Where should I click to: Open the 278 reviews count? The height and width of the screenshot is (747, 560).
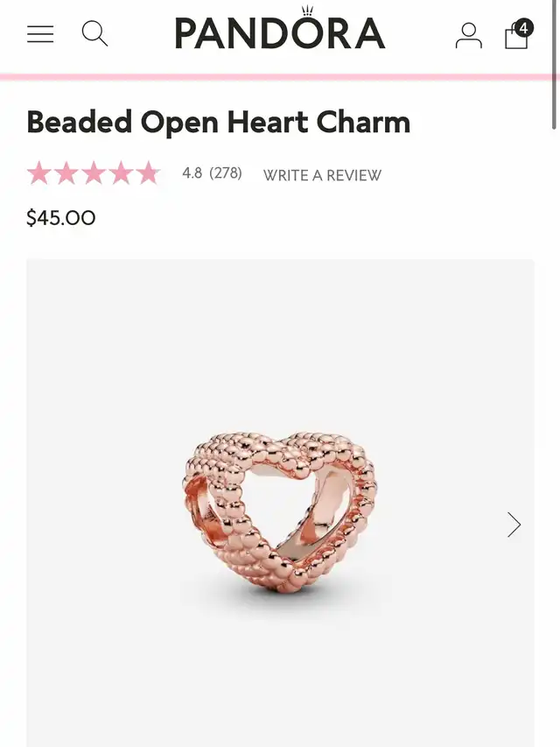tap(226, 173)
